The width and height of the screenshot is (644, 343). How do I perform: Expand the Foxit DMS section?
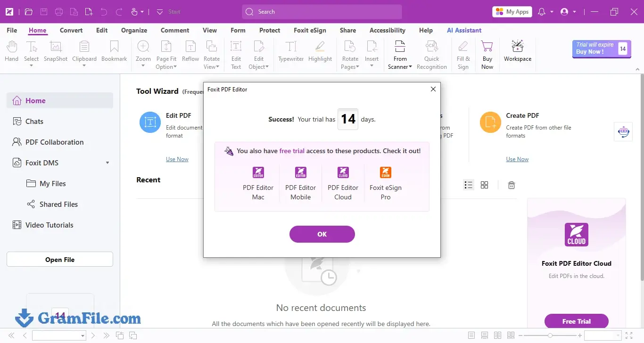[x=107, y=163]
